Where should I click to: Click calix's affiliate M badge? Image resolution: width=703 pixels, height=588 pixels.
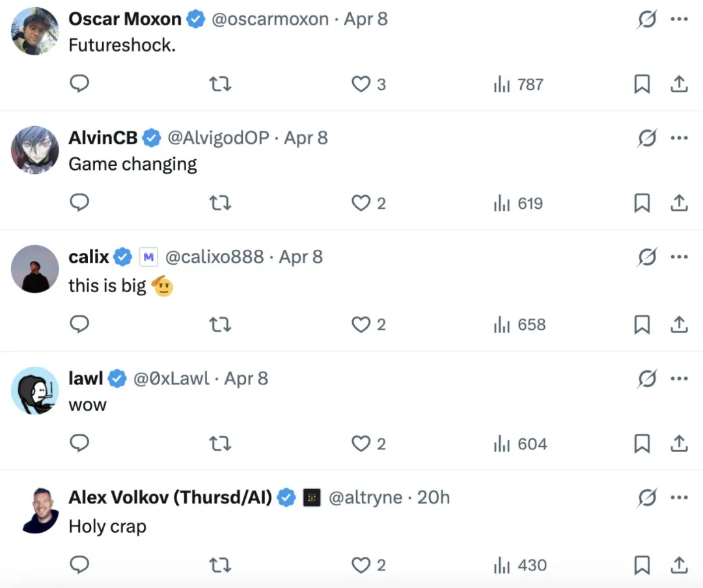(x=148, y=258)
